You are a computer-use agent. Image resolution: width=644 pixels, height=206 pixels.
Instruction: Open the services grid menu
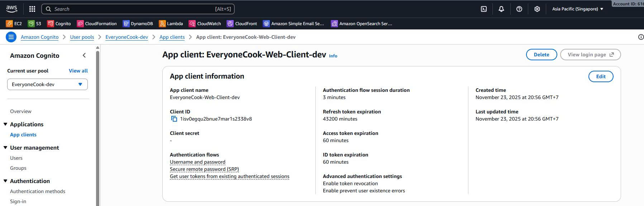click(x=32, y=9)
